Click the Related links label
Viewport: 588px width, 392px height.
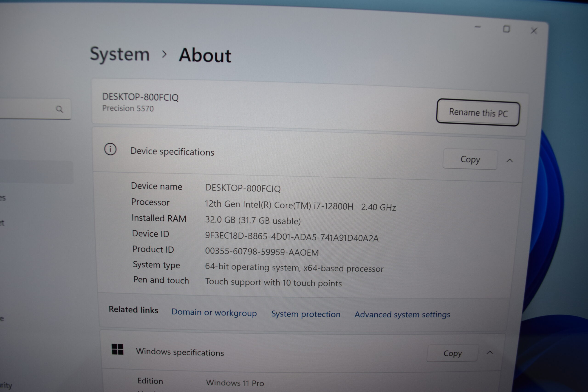[133, 310]
